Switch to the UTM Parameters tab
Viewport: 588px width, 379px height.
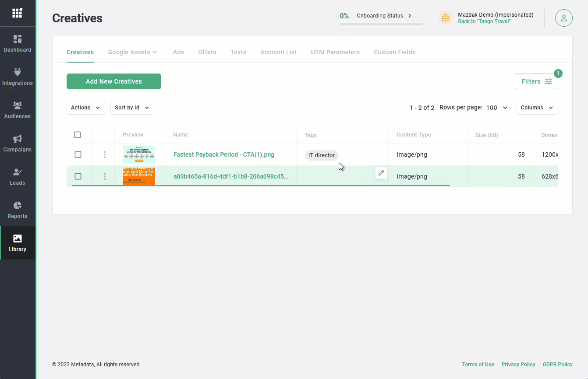point(335,52)
